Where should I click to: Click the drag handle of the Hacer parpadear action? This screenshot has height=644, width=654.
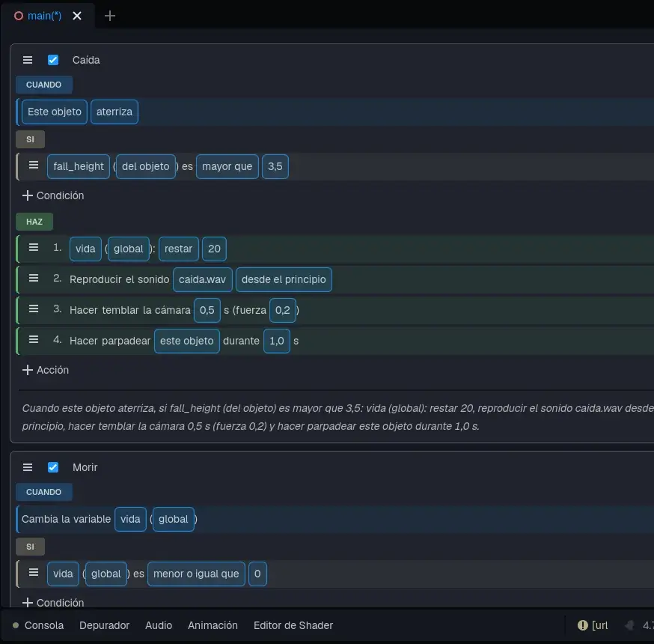[x=34, y=340]
